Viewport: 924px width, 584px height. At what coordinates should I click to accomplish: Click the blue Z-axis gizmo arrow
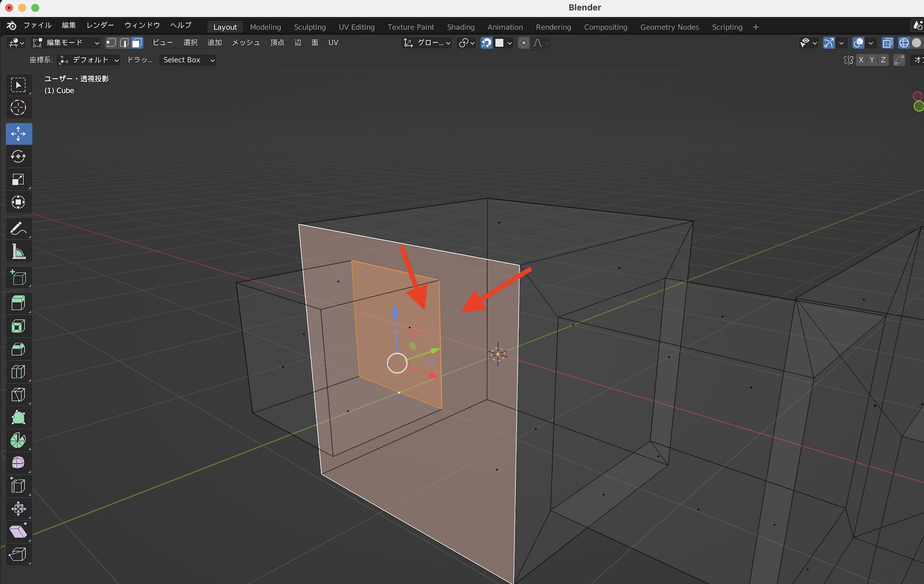click(x=395, y=312)
